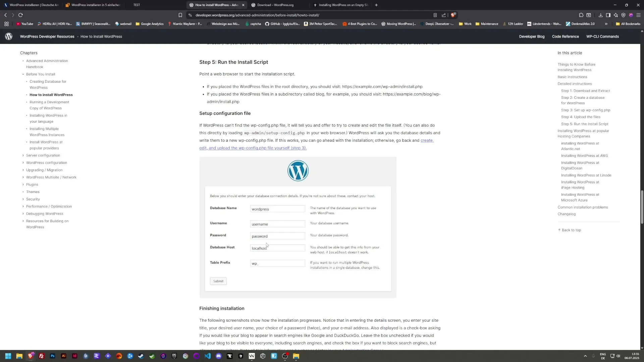Expand the Themes chapter
Image resolution: width=644 pixels, height=362 pixels.
[x=23, y=192]
